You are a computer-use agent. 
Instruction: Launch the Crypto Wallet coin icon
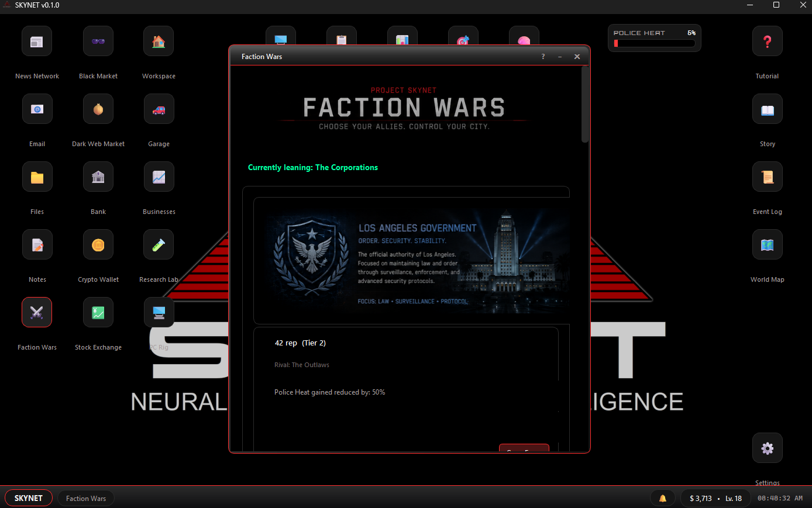[98, 245]
